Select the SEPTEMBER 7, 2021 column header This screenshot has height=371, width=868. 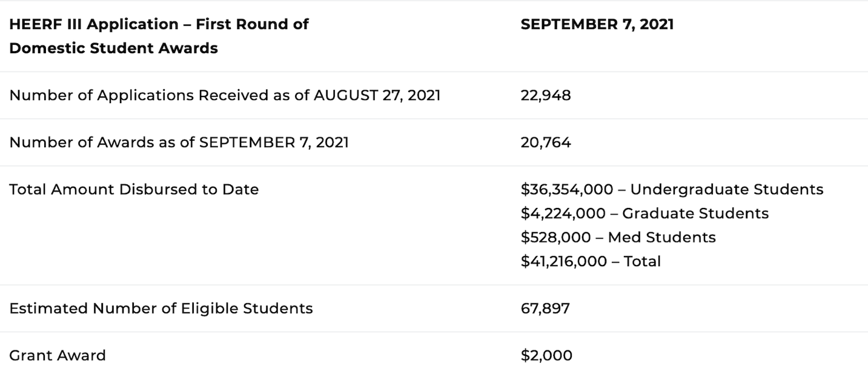pos(597,24)
